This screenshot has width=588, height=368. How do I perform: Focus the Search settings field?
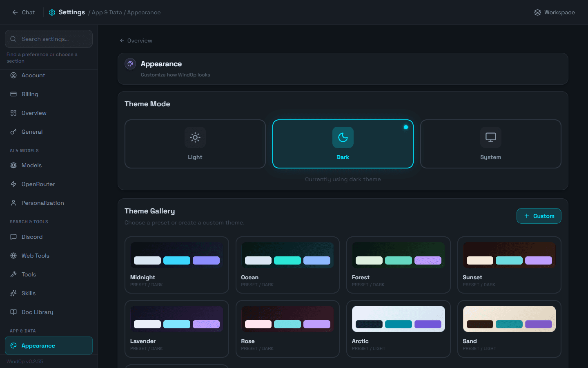[49, 39]
